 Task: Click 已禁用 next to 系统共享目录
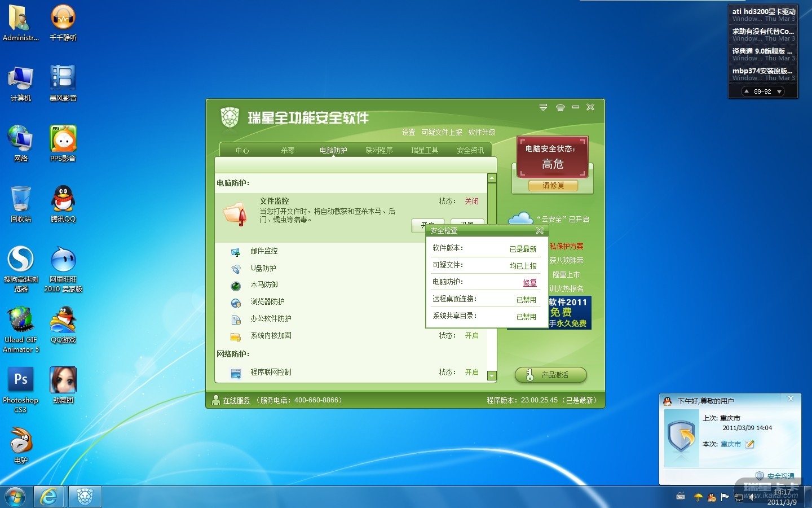[x=526, y=316]
